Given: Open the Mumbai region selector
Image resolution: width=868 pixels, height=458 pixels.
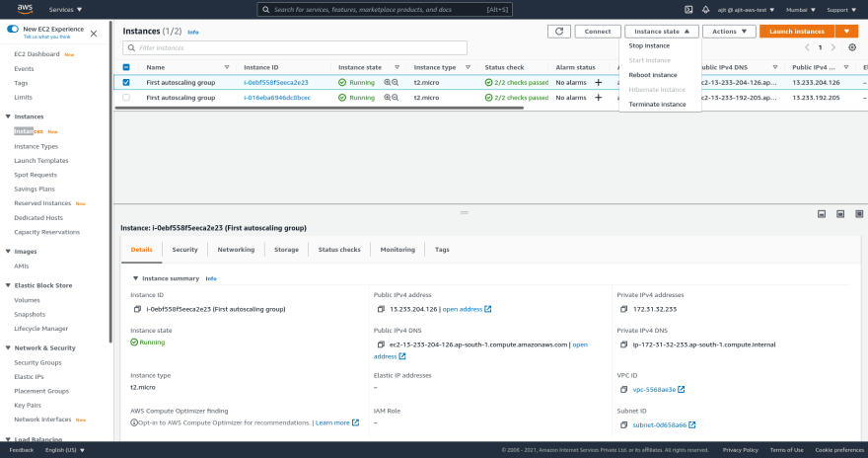Looking at the screenshot, I should (801, 10).
